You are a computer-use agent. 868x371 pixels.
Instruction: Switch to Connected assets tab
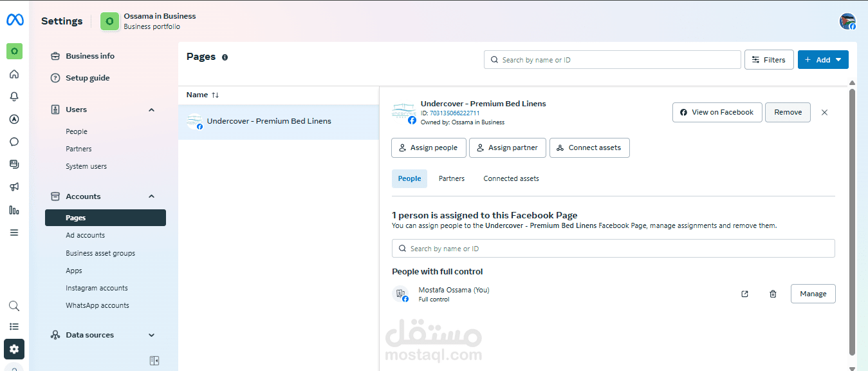512,178
